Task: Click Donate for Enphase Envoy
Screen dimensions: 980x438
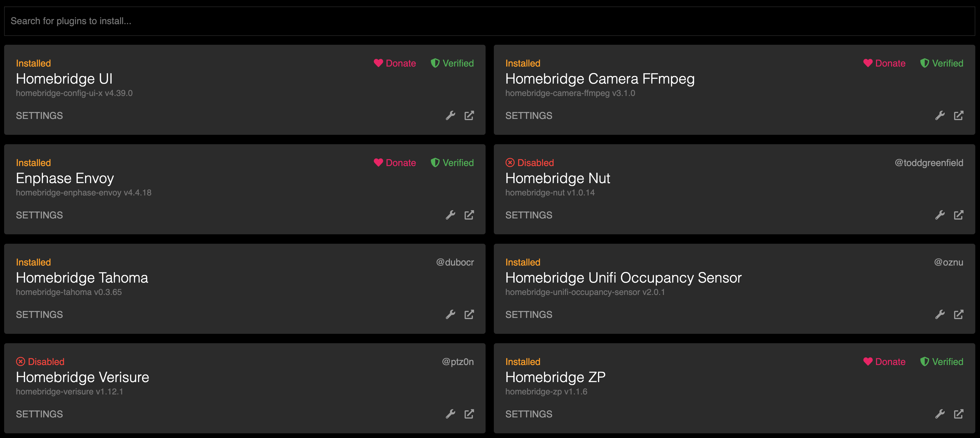Action: (x=395, y=162)
